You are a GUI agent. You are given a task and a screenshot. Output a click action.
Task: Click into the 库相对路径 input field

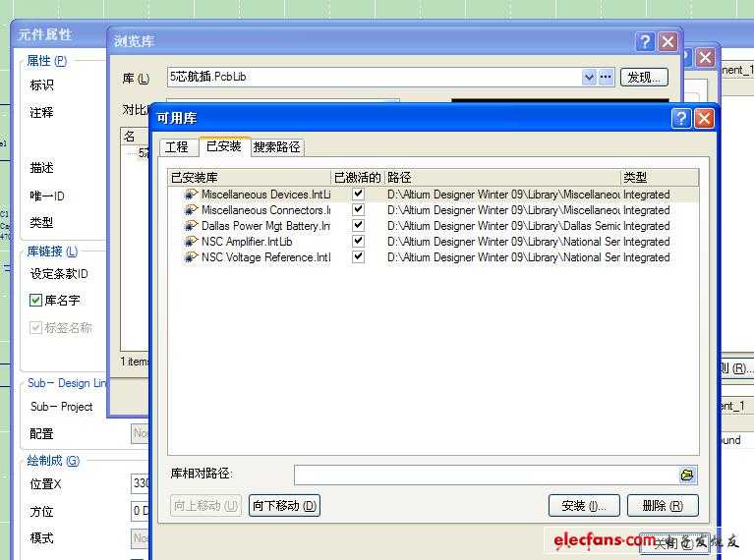click(486, 475)
